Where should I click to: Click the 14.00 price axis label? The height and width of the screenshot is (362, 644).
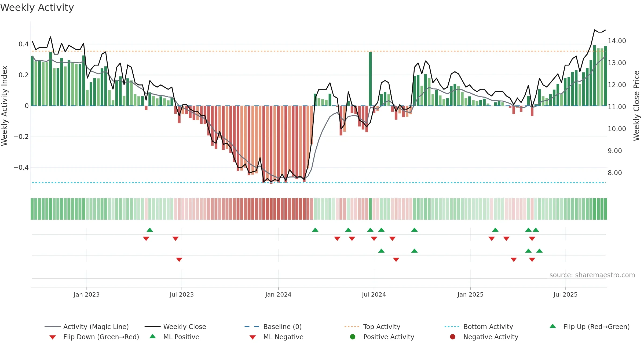pos(617,41)
